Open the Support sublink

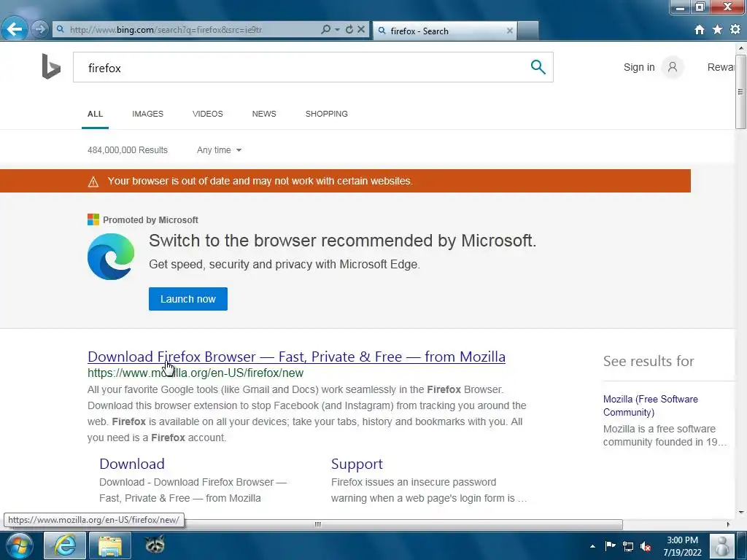coord(357,464)
